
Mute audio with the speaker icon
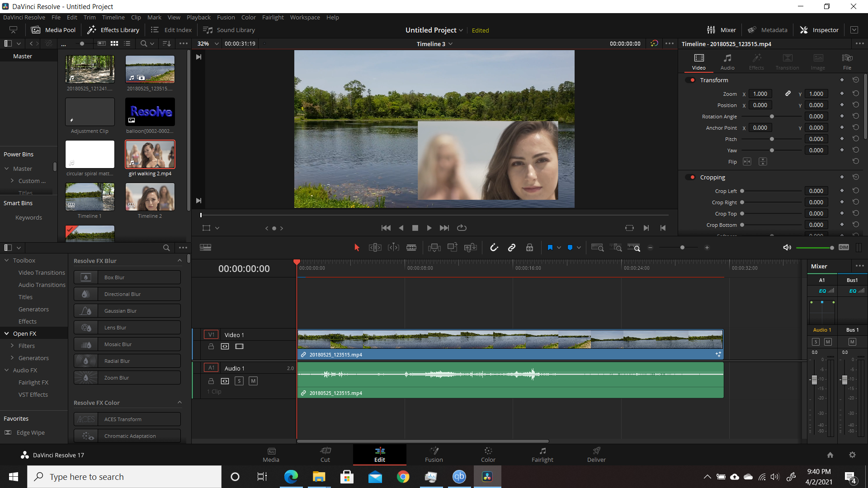[787, 248]
